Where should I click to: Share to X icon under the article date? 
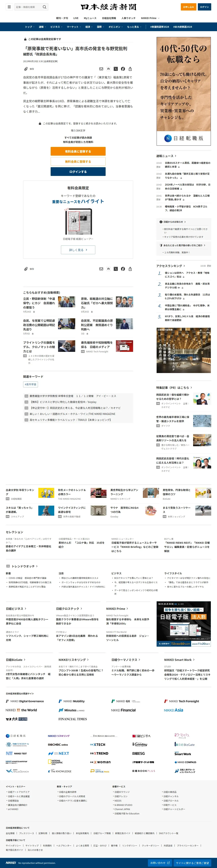tap(116, 69)
